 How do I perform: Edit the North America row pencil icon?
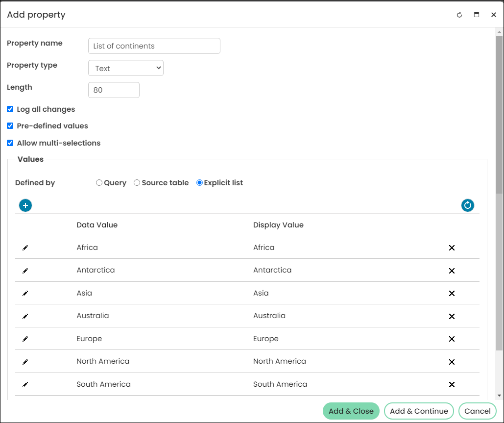pos(25,362)
